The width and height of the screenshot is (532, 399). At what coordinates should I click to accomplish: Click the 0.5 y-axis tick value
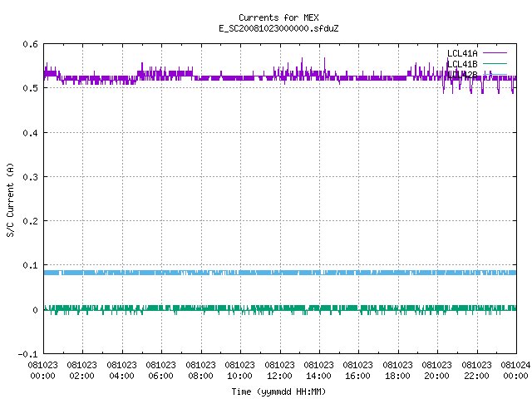click(x=30, y=88)
